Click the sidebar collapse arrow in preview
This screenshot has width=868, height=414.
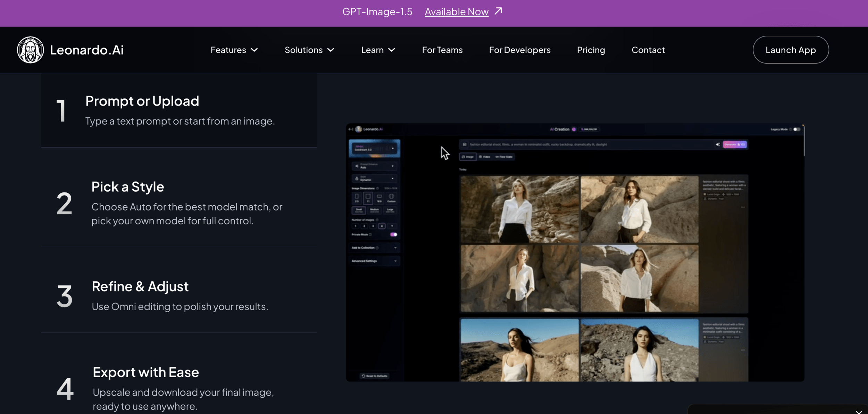point(351,129)
